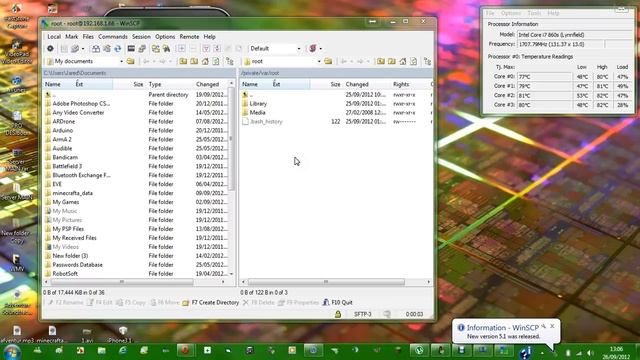The image size is (640, 360).
Task: Open the My documents drive dropdown
Action: tap(121, 61)
